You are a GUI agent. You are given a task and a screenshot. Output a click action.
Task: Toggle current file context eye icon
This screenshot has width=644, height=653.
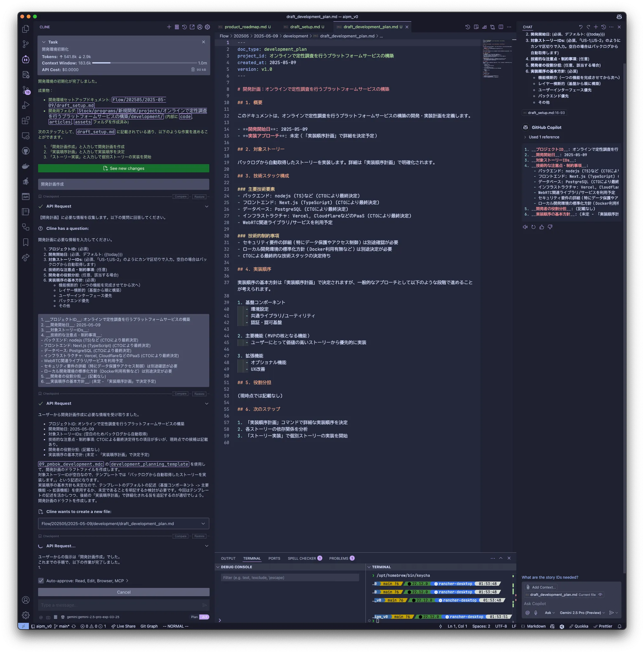coord(600,595)
